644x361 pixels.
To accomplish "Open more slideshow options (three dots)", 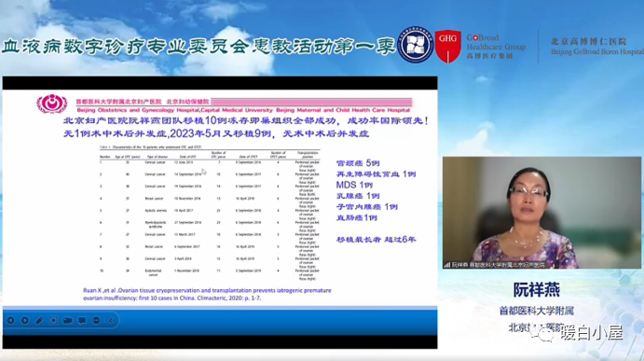I will [x=97, y=320].
